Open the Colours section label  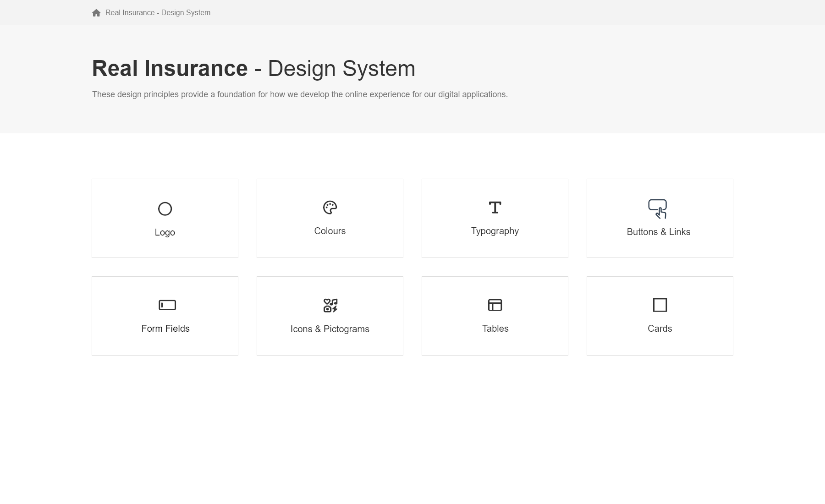tap(330, 231)
